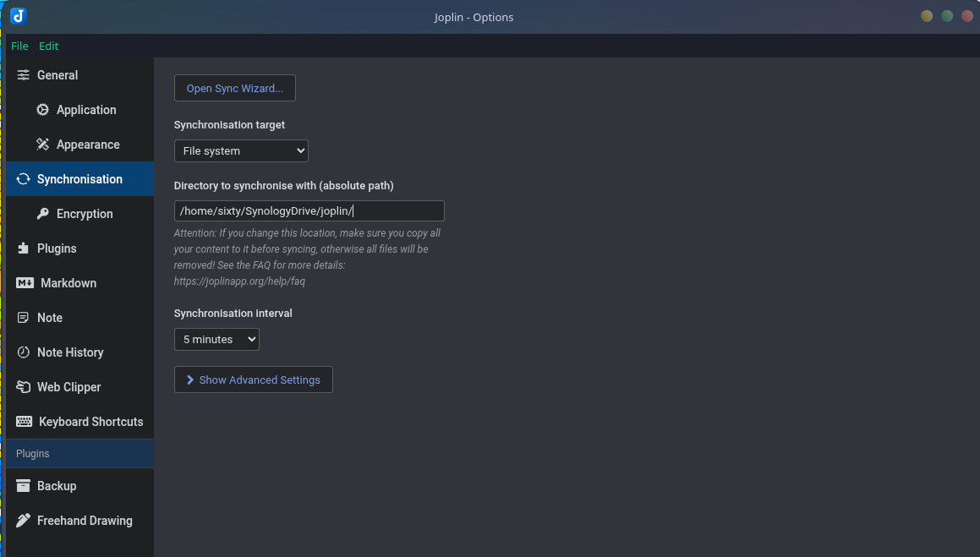Open the Note settings section
980x557 pixels.
pos(49,318)
